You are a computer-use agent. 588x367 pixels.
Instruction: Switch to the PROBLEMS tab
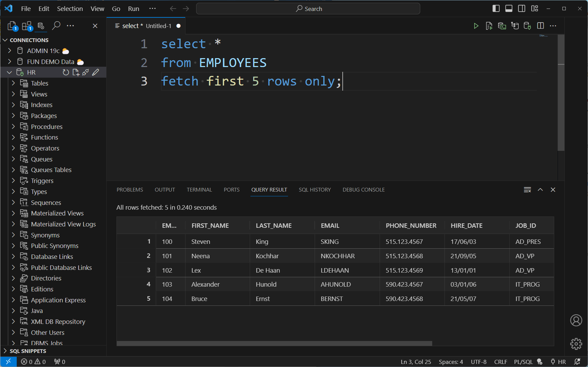pos(130,190)
